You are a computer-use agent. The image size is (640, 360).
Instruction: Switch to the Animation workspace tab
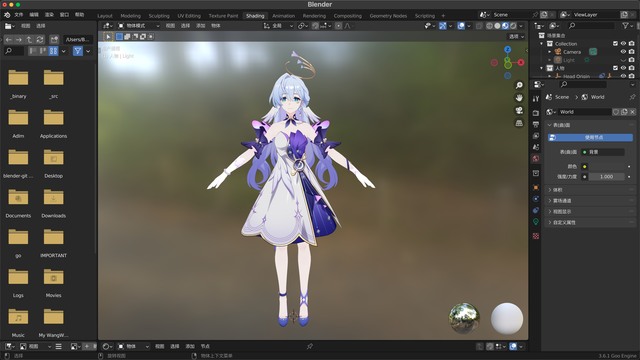pos(284,16)
